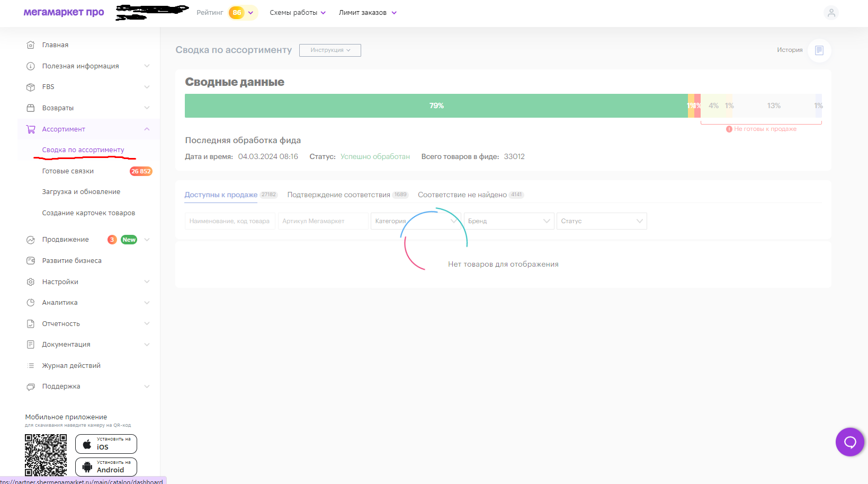
Task: Install the iOS app
Action: (106, 444)
